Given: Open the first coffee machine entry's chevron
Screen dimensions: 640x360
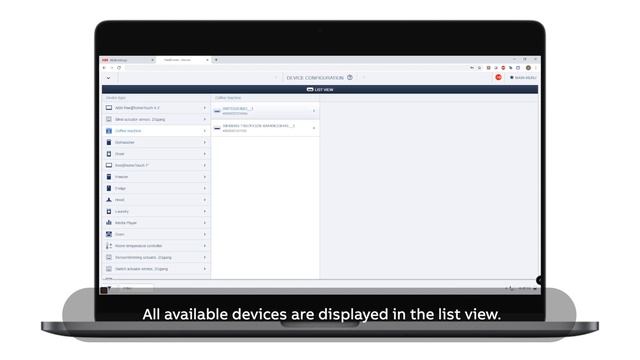Looking at the screenshot, I should (x=314, y=111).
